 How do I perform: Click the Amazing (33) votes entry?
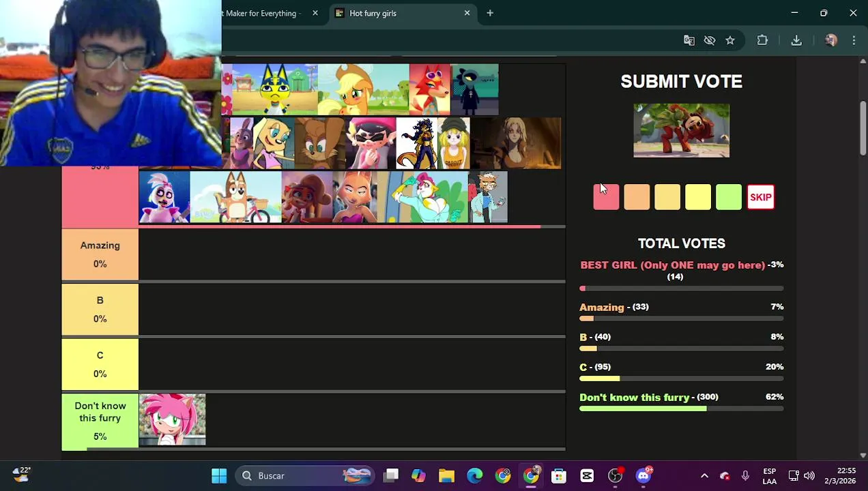(x=614, y=308)
